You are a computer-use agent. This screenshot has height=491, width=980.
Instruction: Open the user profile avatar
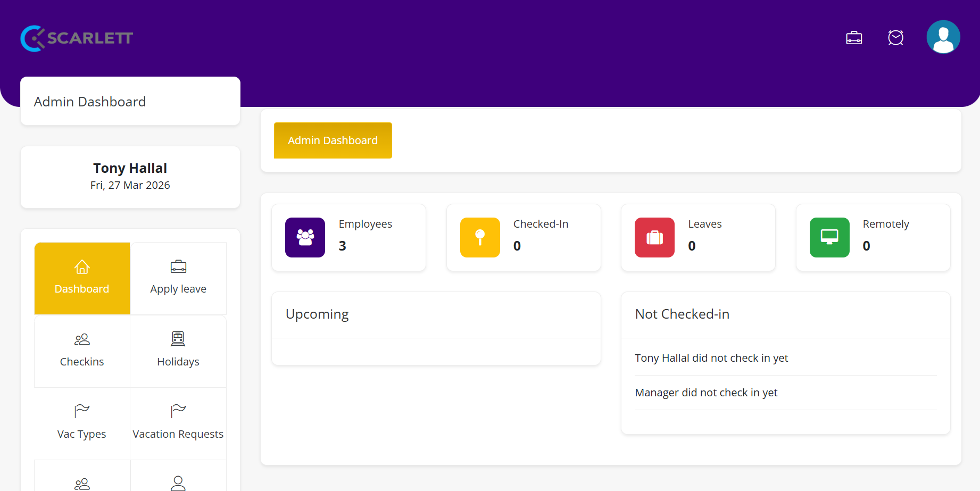tap(943, 37)
